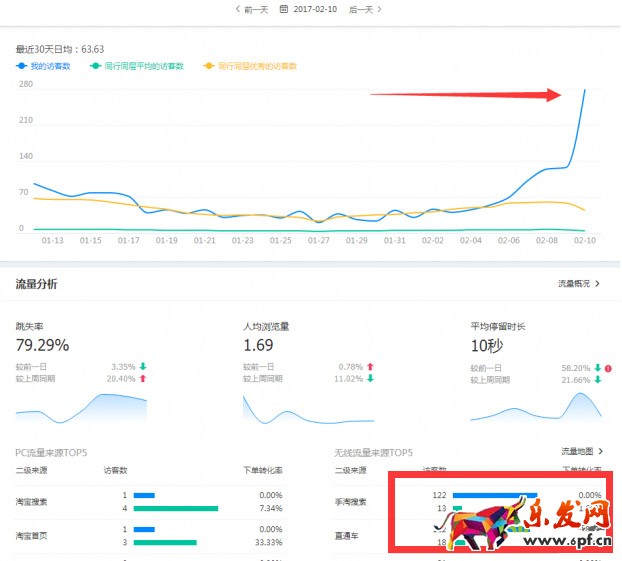The width and height of the screenshot is (622, 561).
Task: Open 流量地图 link with chevron
Action: [x=581, y=451]
